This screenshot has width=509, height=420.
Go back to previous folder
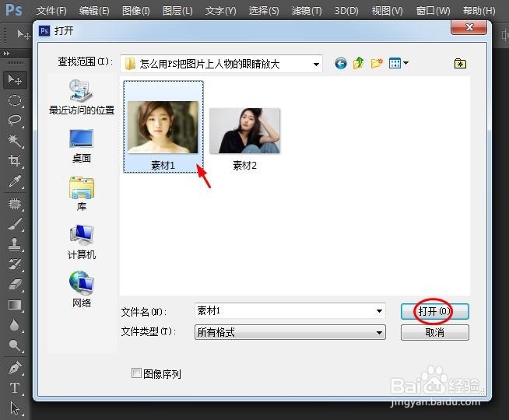(x=341, y=63)
